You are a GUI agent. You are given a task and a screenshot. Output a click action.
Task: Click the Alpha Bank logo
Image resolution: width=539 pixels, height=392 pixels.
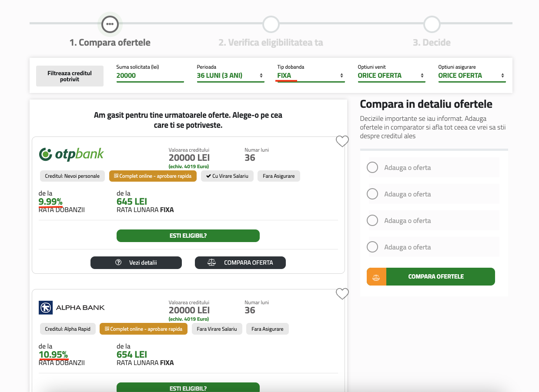[72, 307]
